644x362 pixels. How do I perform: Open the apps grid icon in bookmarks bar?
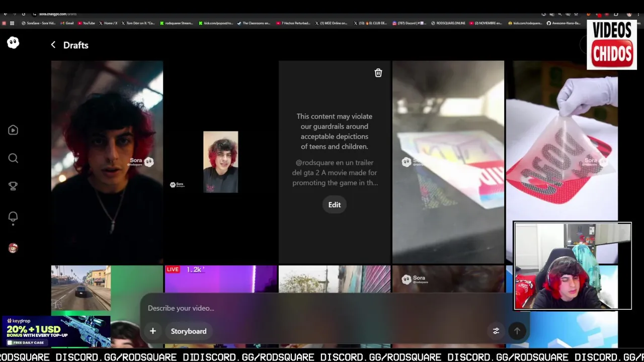(x=12, y=23)
